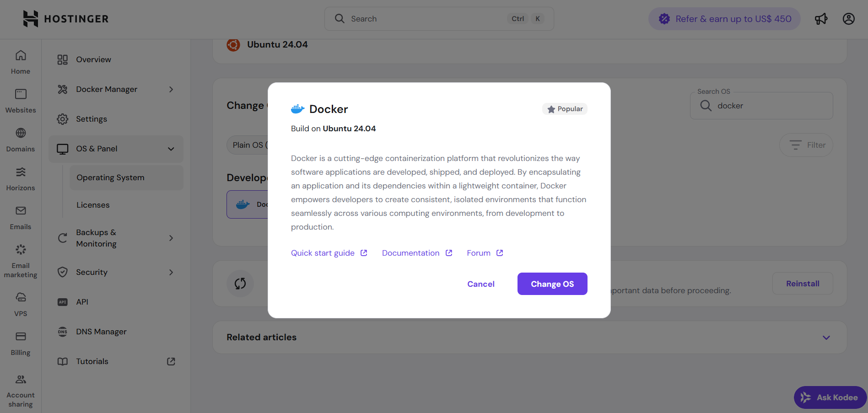The height and width of the screenshot is (413, 868).
Task: Open the Filter options for OS search
Action: pos(806,145)
